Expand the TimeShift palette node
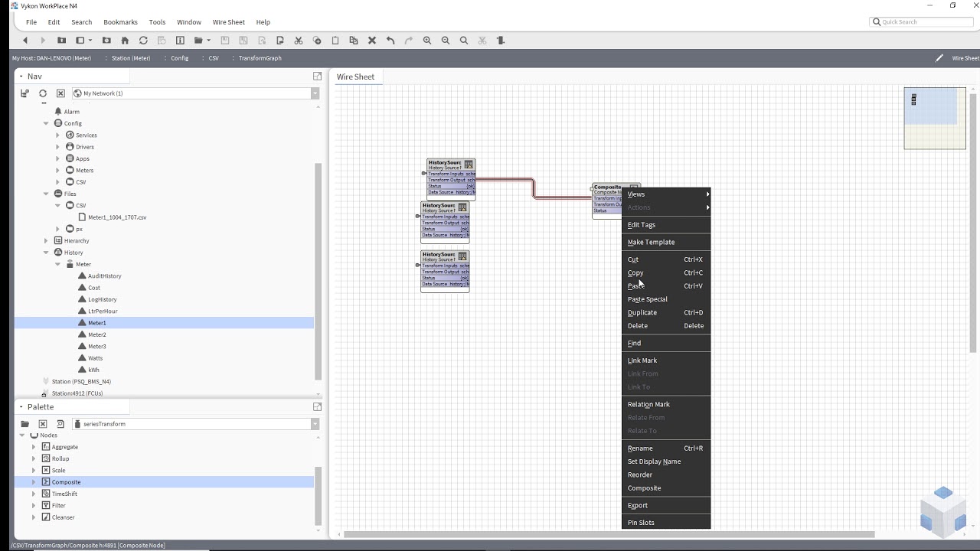 [34, 494]
